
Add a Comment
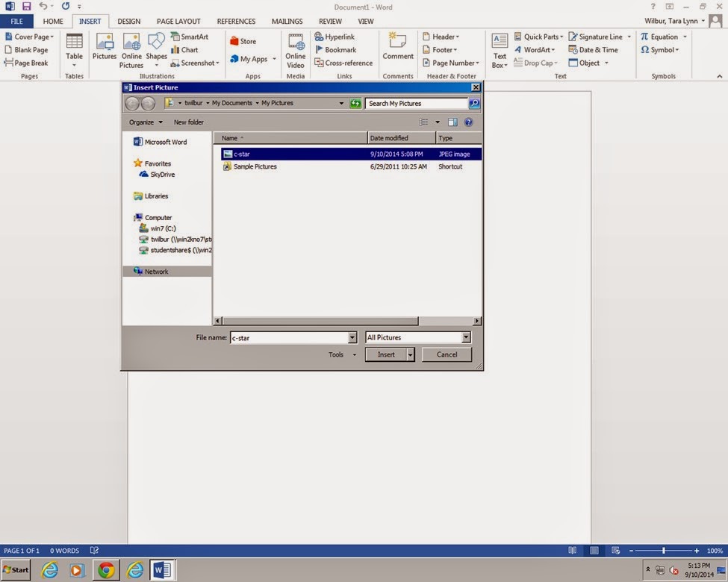click(397, 49)
